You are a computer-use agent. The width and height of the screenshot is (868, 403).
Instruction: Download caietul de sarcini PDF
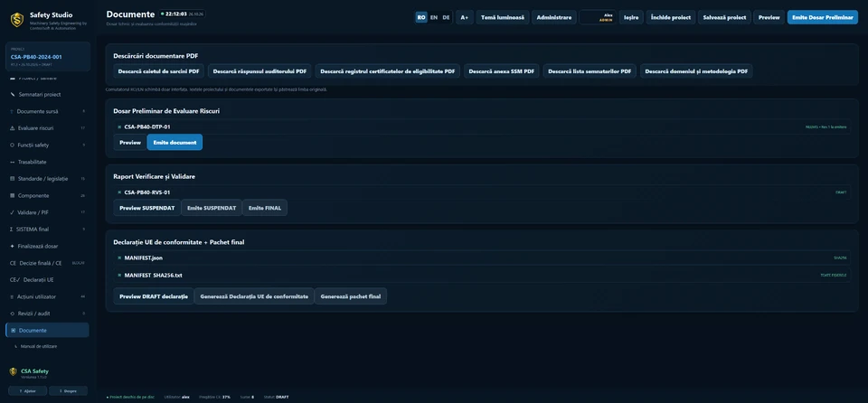[159, 71]
